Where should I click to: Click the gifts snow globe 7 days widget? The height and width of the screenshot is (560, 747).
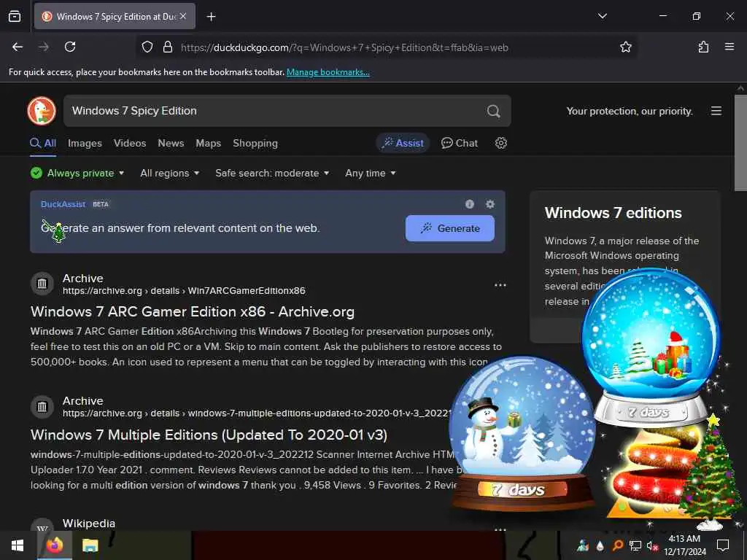coord(651,346)
